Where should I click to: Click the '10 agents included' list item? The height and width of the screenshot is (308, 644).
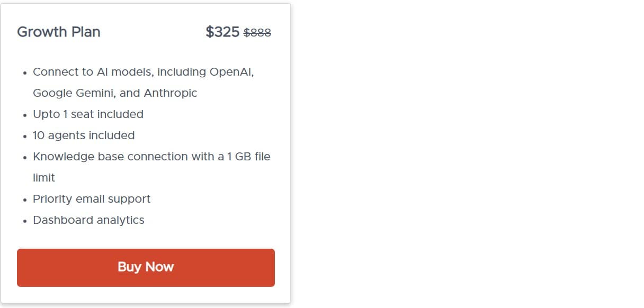point(83,135)
